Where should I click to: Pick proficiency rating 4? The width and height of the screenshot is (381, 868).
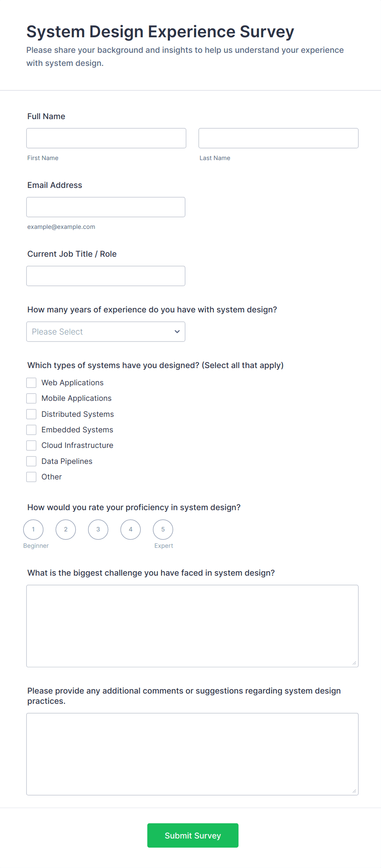131,530
